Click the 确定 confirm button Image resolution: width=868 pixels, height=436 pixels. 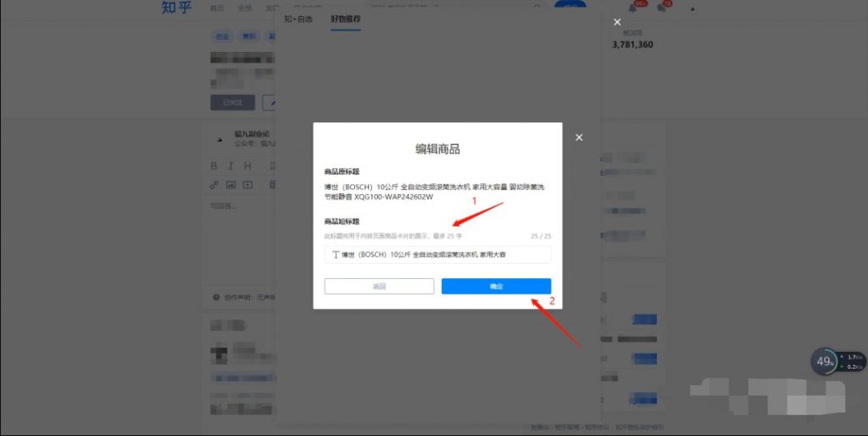(x=496, y=286)
